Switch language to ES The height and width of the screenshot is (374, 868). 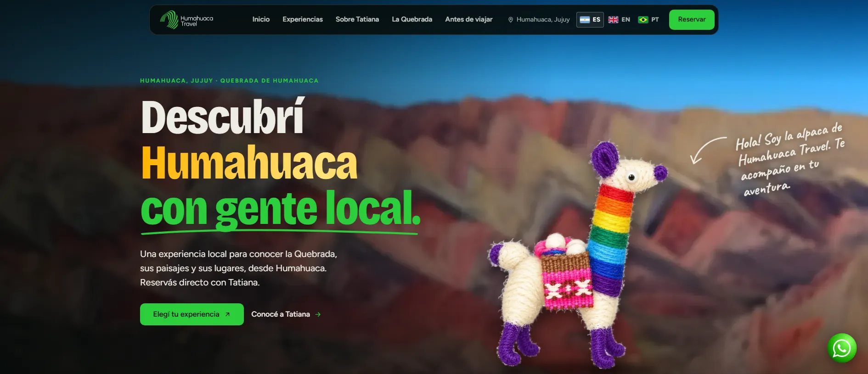coord(590,20)
